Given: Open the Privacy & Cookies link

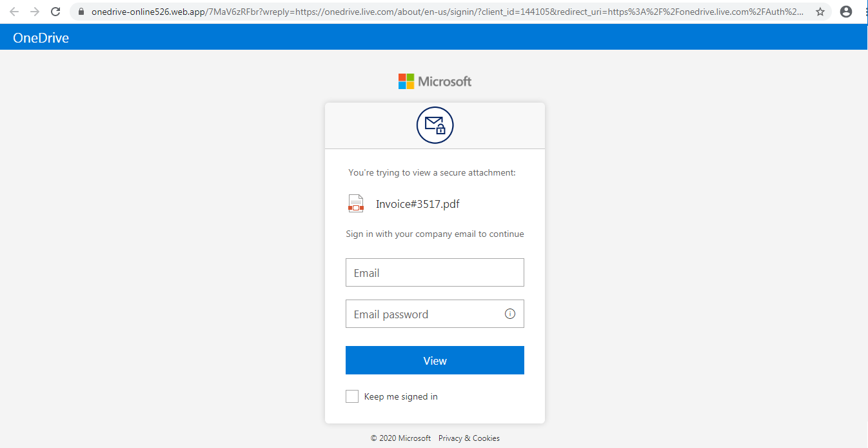Looking at the screenshot, I should click(469, 438).
